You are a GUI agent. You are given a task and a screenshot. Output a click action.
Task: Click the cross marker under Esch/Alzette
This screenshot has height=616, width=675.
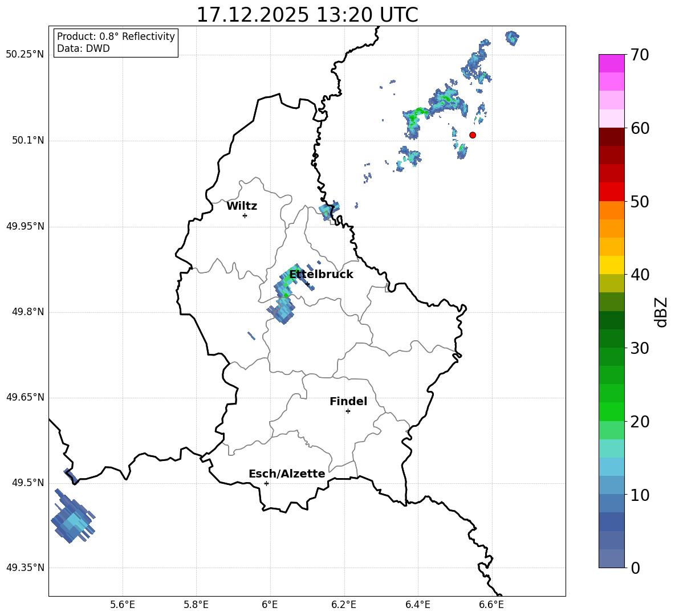266,483
